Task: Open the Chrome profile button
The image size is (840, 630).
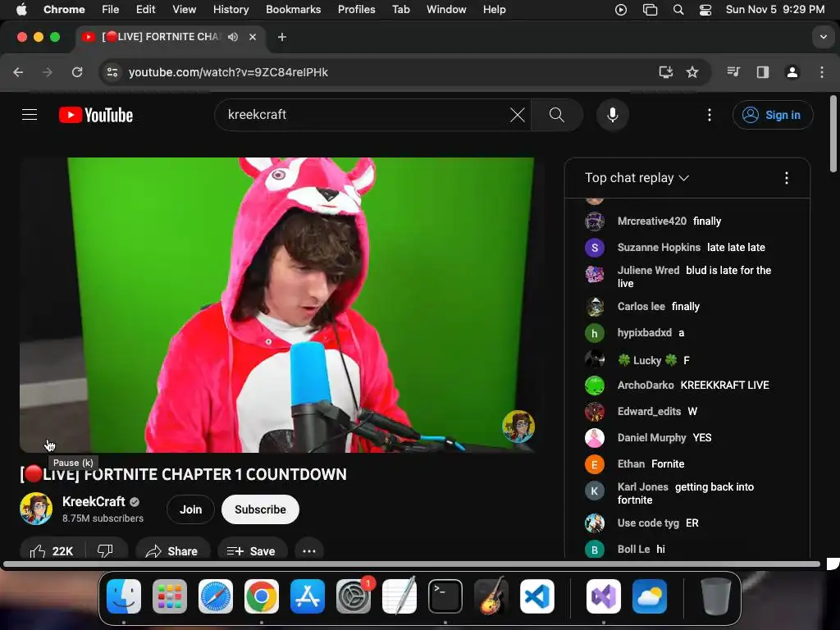Action: click(792, 72)
